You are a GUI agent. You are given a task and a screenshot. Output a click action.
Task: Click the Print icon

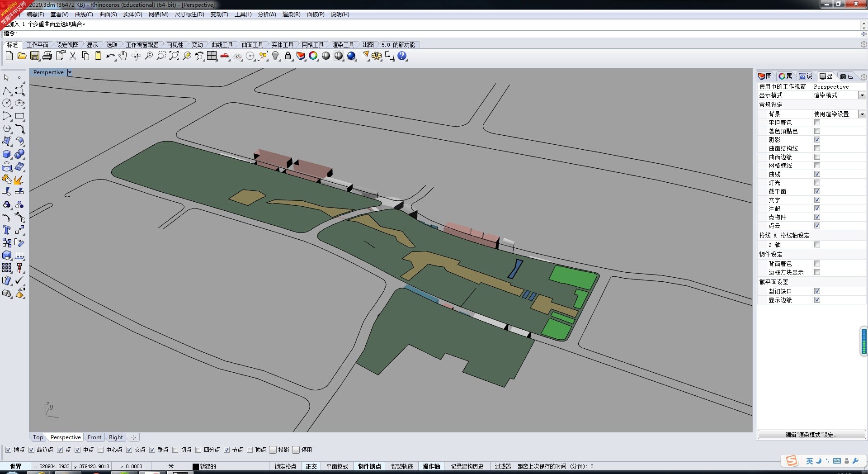(47, 56)
